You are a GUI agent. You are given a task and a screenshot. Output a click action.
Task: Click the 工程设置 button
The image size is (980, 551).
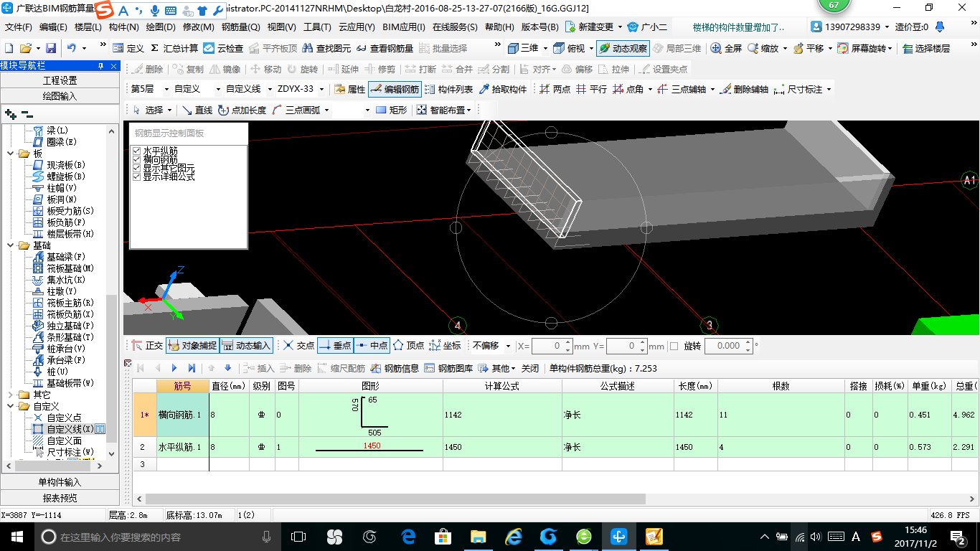pos(60,80)
